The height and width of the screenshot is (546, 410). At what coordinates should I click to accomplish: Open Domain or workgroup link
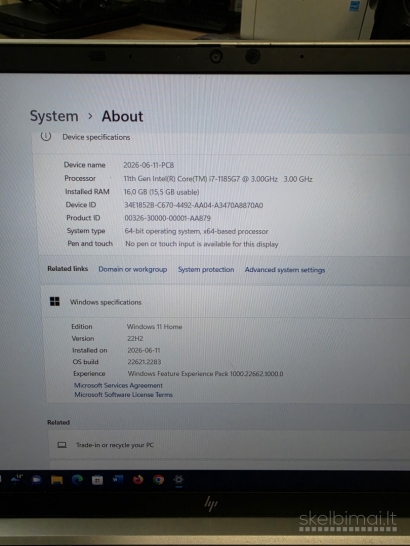tap(132, 269)
